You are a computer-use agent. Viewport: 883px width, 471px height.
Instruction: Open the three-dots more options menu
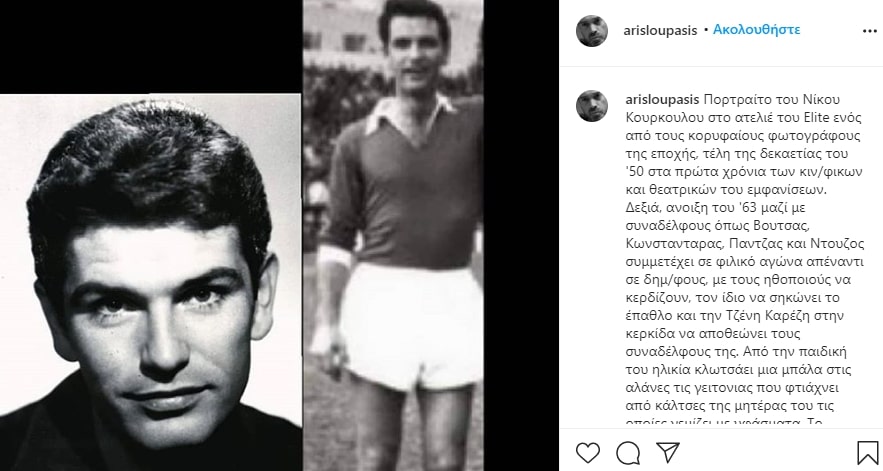click(x=870, y=31)
